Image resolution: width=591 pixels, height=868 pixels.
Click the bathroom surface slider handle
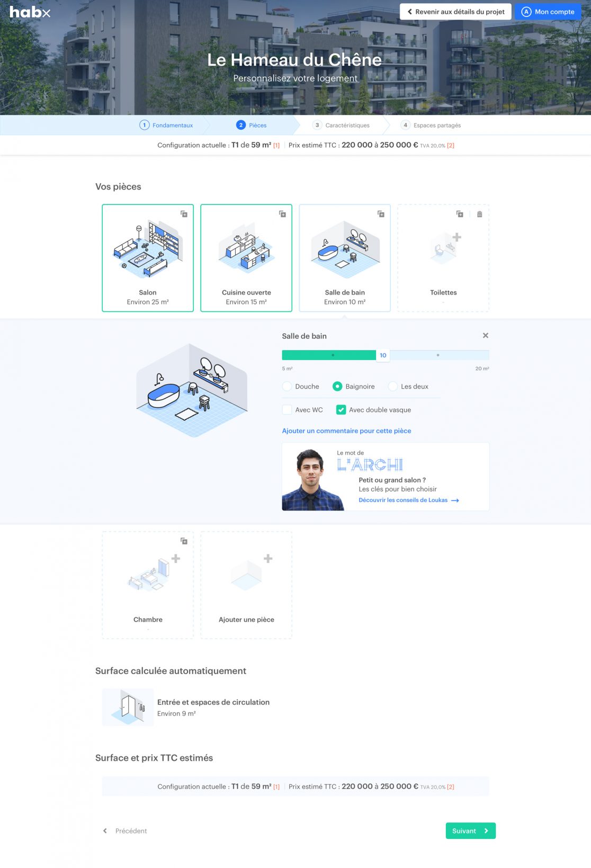[383, 355]
